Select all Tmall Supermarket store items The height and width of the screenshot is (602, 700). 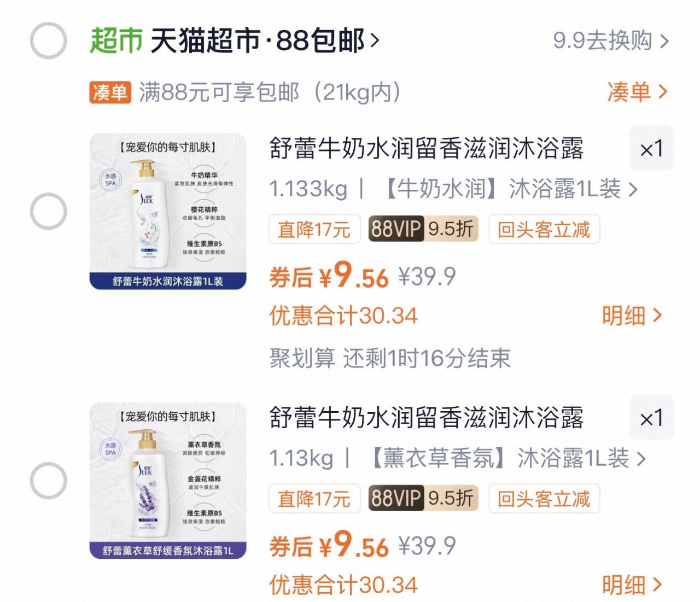coord(48,40)
